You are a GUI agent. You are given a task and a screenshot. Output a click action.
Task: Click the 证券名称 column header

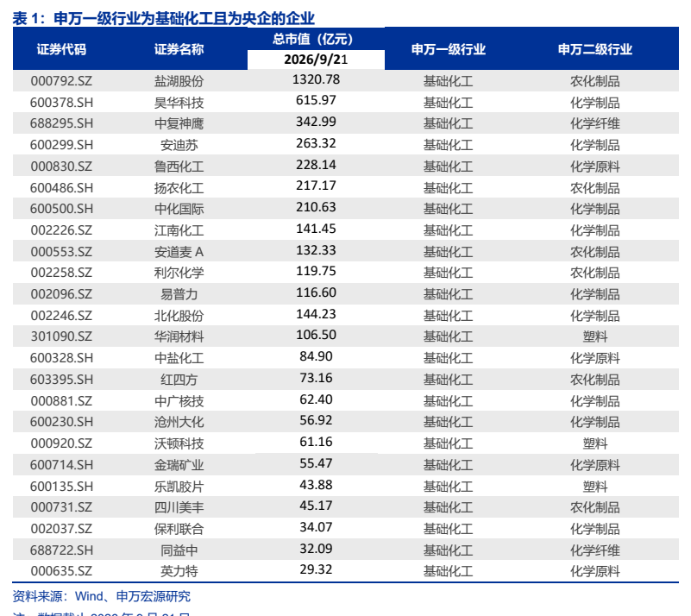(179, 49)
